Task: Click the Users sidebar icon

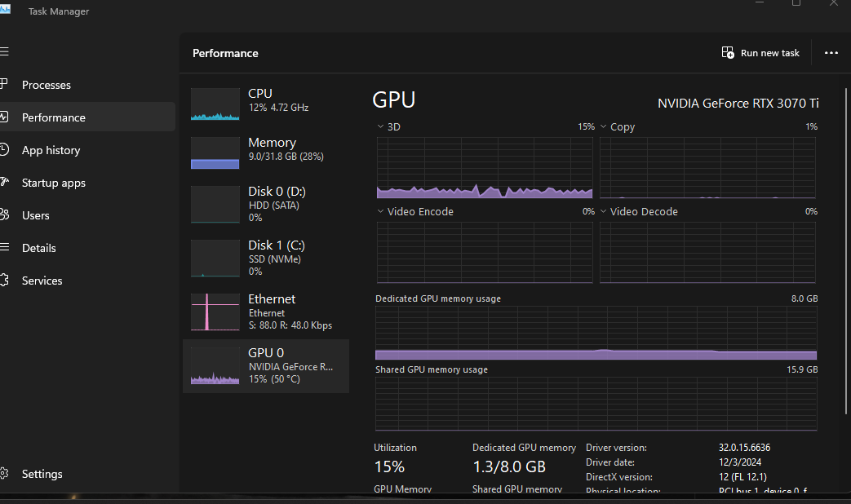Action: pyautogui.click(x=4, y=215)
